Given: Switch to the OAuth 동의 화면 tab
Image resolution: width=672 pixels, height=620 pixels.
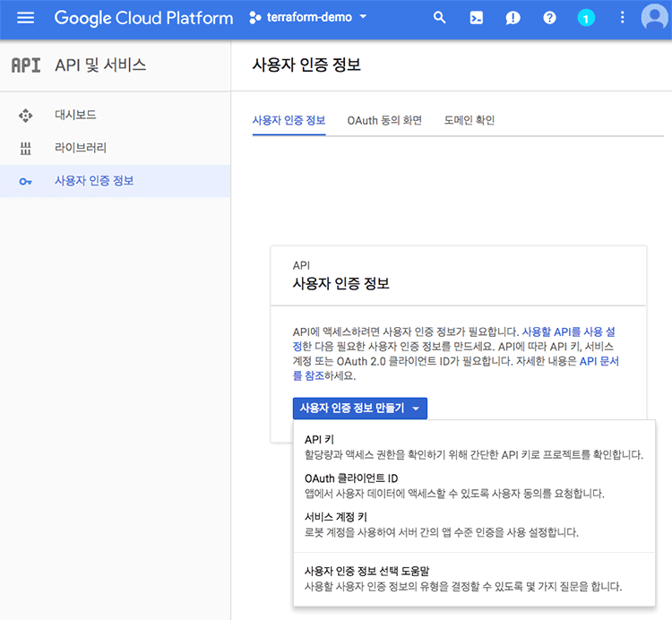Looking at the screenshot, I should pos(384,120).
